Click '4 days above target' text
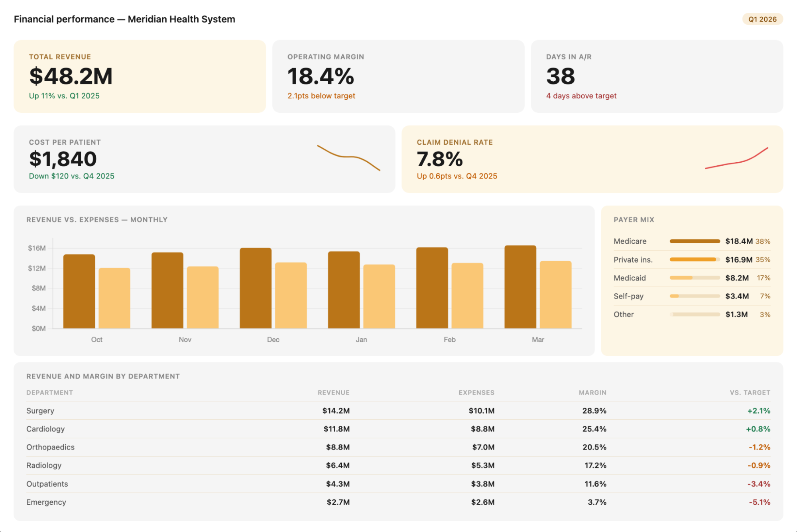 pos(581,96)
